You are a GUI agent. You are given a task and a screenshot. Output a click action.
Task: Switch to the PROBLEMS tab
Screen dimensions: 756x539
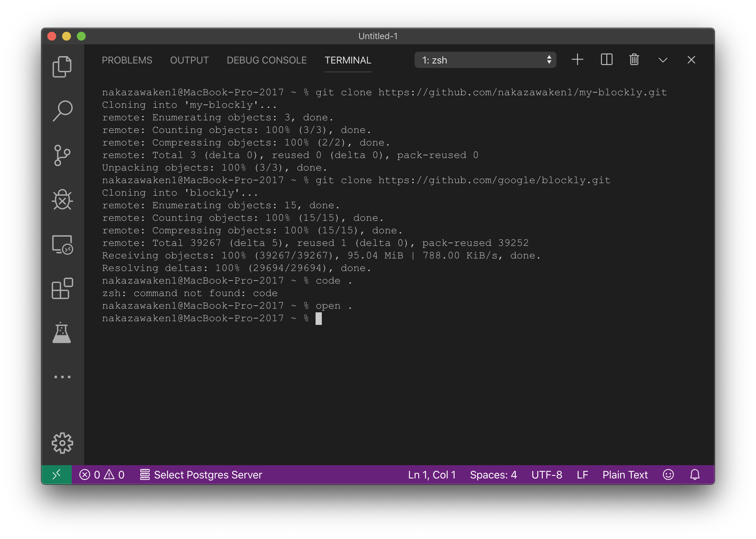tap(127, 60)
